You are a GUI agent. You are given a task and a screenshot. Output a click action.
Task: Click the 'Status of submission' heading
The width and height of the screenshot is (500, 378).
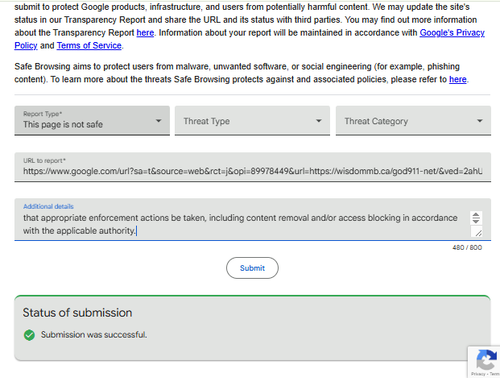[77, 313]
